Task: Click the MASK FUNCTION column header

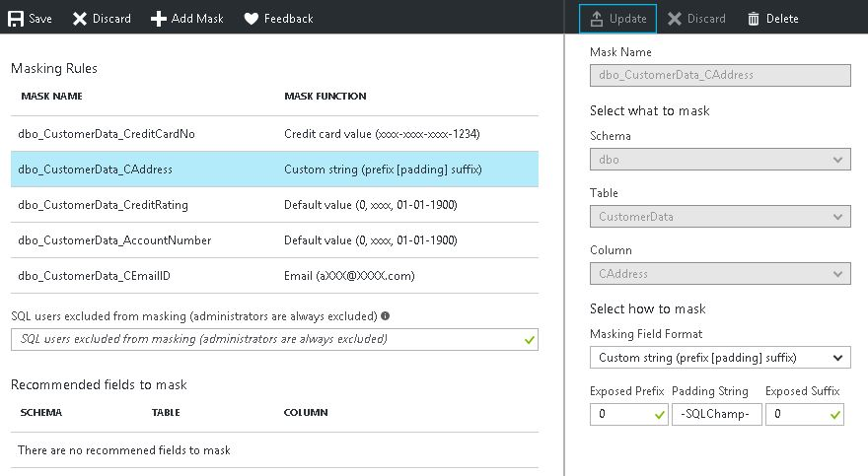Action: tap(325, 97)
